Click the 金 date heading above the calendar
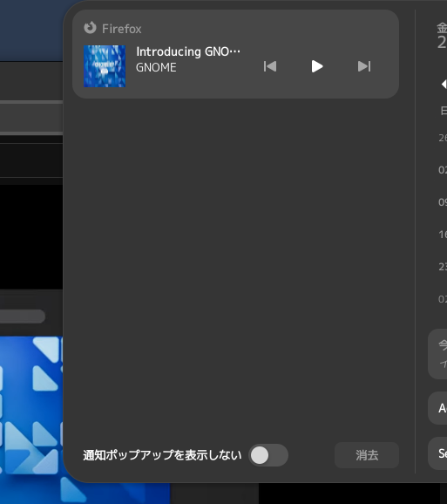This screenshot has width=447, height=504. point(442,28)
